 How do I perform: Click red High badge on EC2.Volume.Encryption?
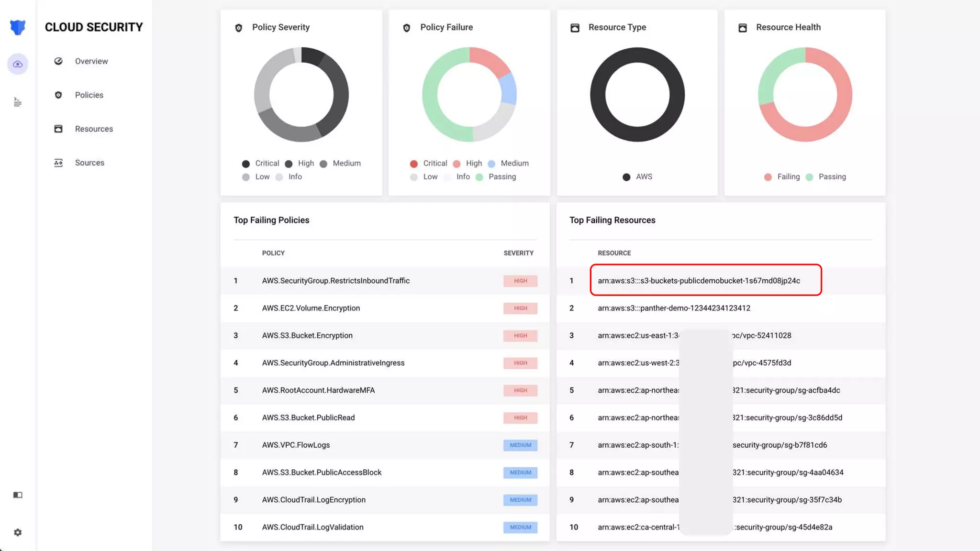(520, 309)
